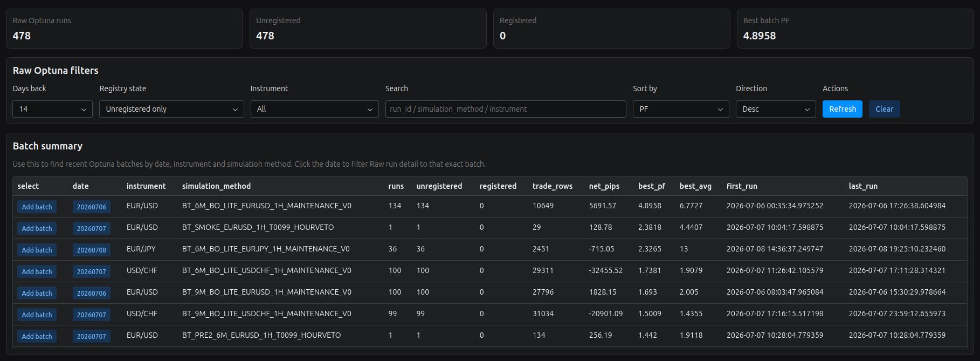Filter by date 20260707 in BT_SMOKE row
This screenshot has height=361, width=980.
coord(92,228)
